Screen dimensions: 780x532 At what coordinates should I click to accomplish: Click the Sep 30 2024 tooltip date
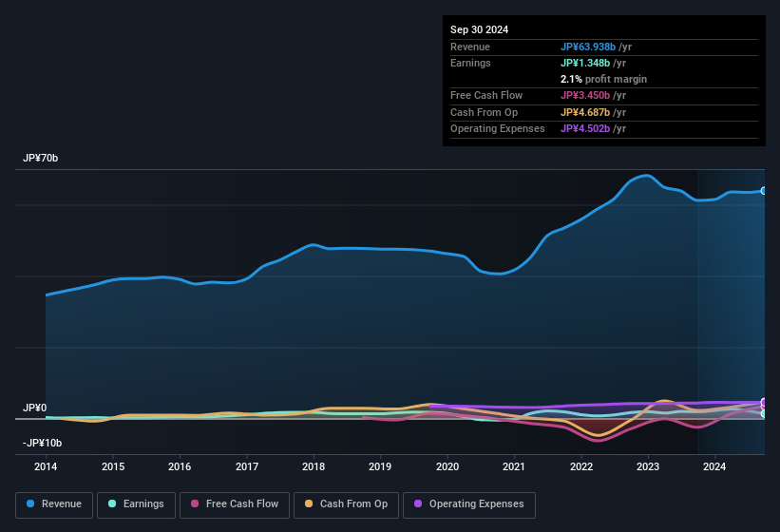(x=479, y=29)
